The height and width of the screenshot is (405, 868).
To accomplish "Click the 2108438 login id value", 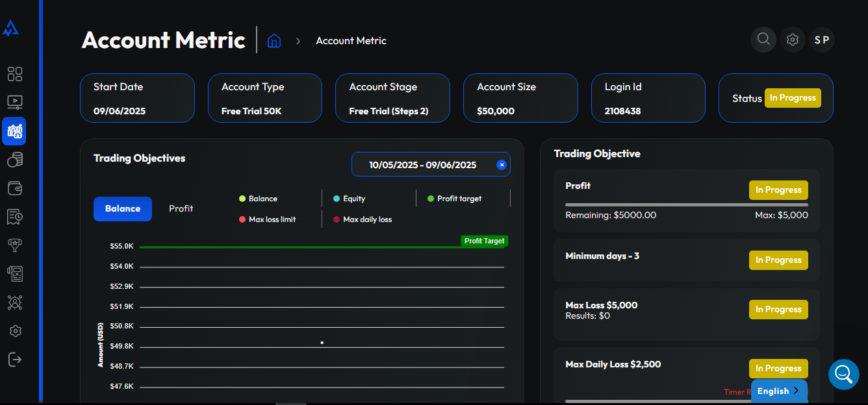I will 622,111.
